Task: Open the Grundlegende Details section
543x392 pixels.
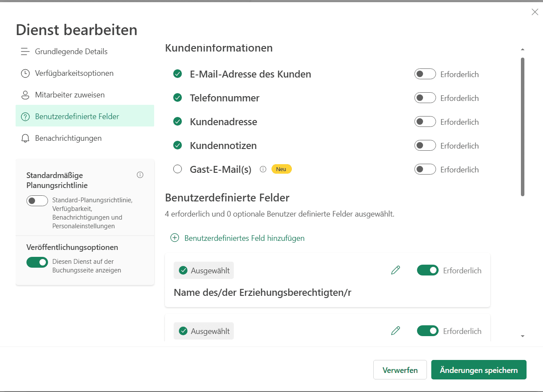Action: tap(71, 52)
